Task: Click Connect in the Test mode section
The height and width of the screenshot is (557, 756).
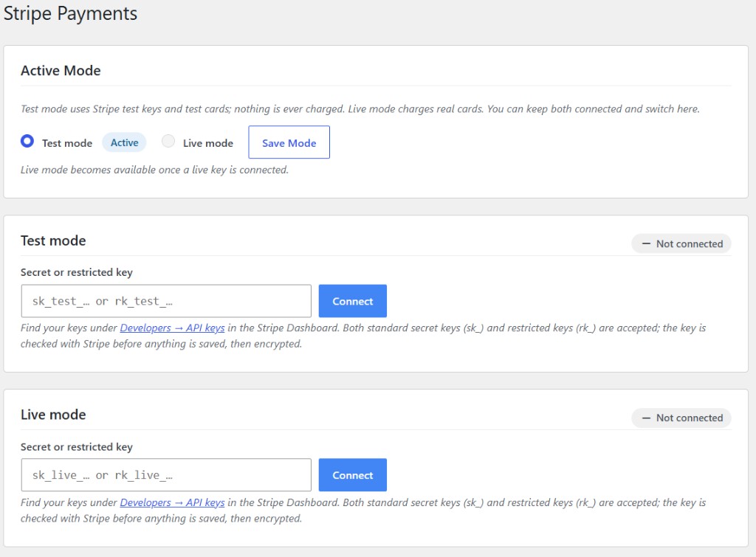Action: pos(352,301)
